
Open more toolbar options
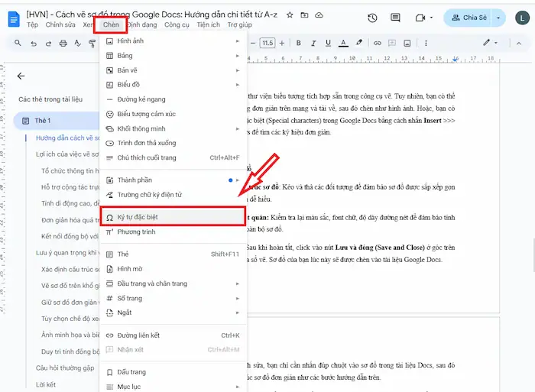coord(426,43)
